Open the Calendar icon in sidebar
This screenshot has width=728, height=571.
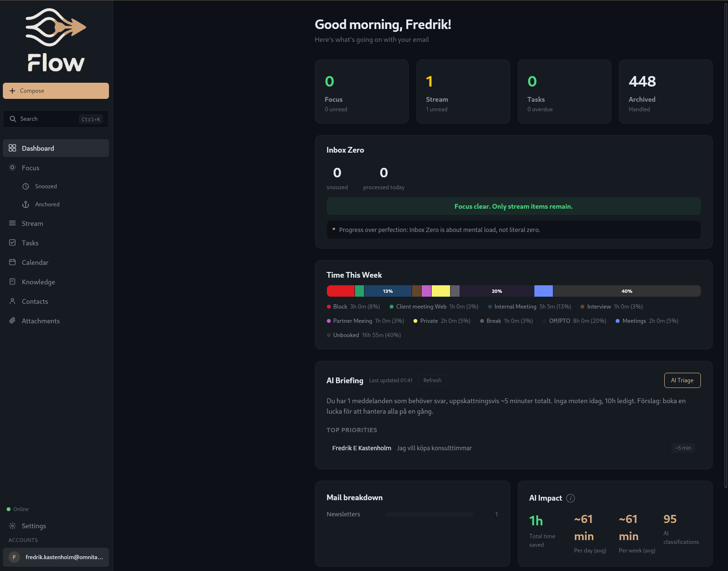(13, 262)
